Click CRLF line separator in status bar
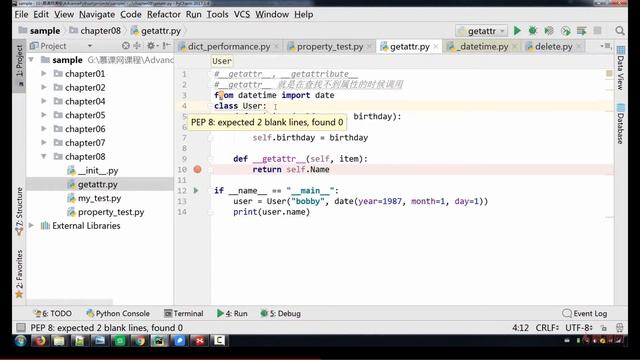 tap(547, 327)
